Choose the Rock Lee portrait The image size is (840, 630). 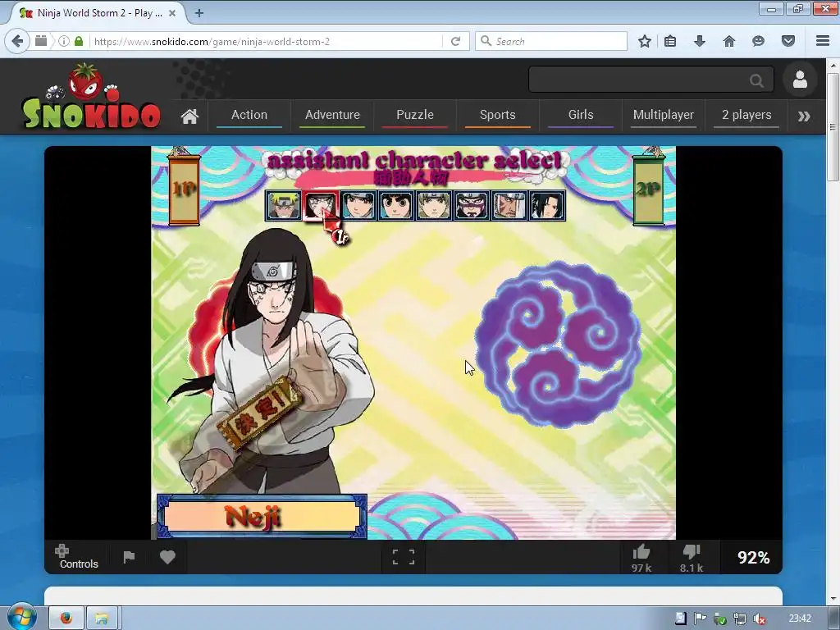(396, 205)
